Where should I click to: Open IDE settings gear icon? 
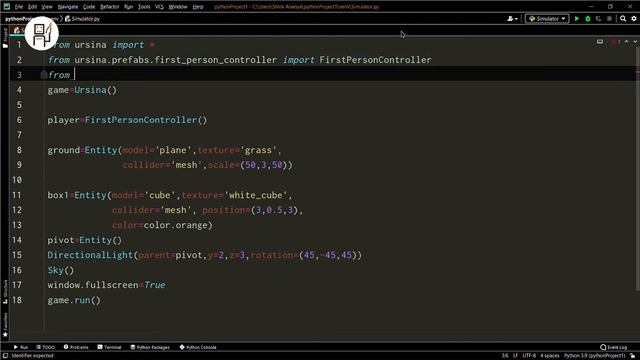(x=634, y=18)
